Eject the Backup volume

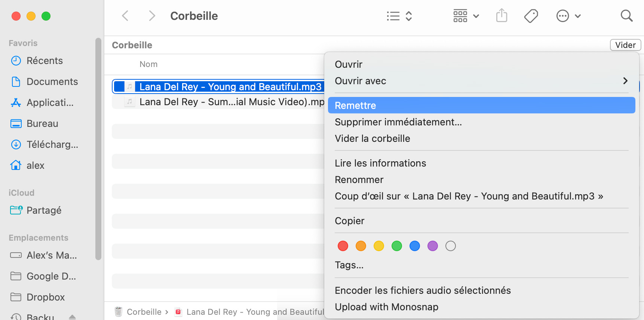click(x=73, y=317)
